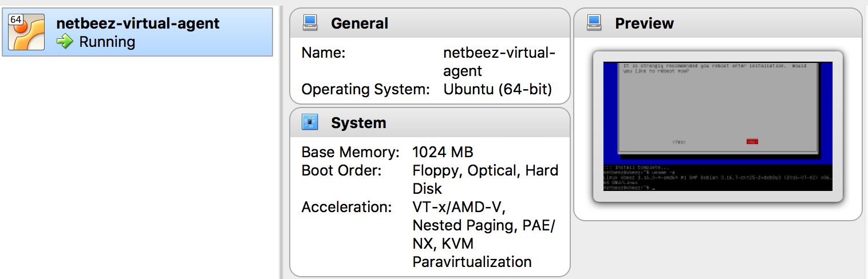Click the netbeez-virtual-agent VM OS icon
The image size is (868, 279).
tap(26, 32)
